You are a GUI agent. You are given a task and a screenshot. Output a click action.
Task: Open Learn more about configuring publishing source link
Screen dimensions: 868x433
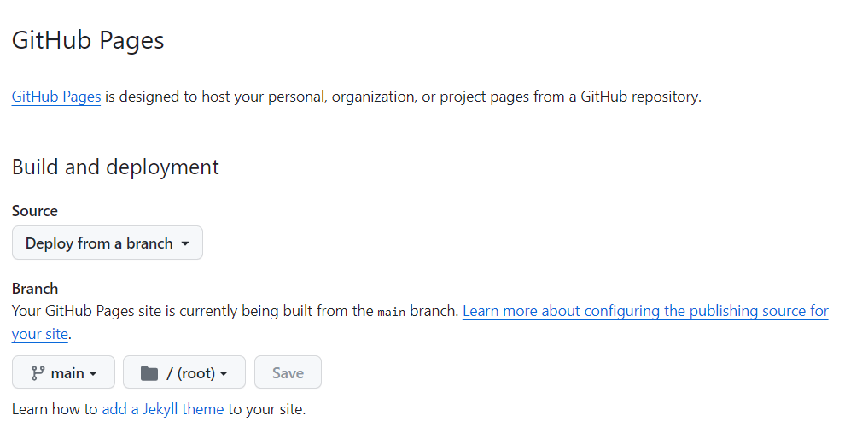[x=420, y=323]
